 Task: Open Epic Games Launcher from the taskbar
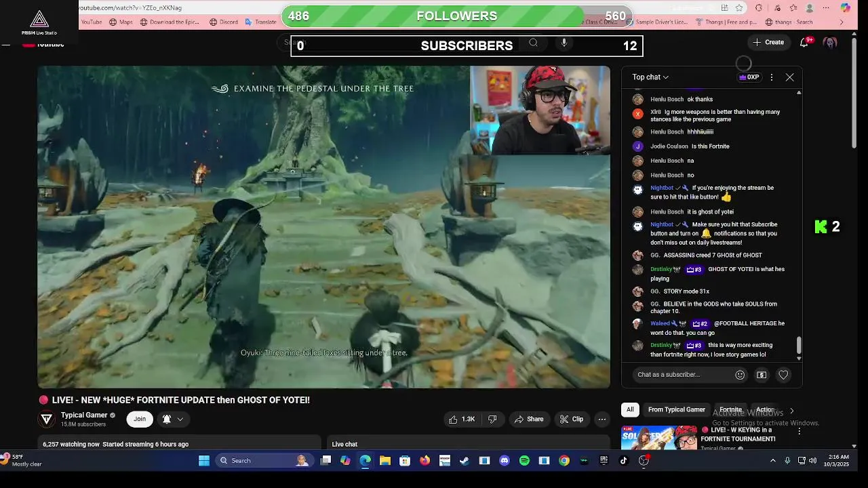pyautogui.click(x=604, y=461)
